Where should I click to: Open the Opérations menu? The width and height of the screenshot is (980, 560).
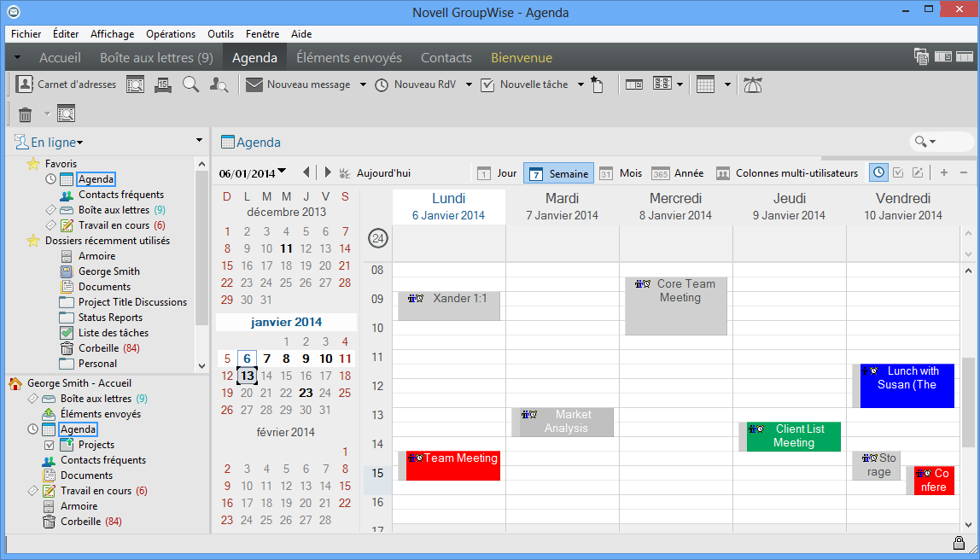point(171,34)
